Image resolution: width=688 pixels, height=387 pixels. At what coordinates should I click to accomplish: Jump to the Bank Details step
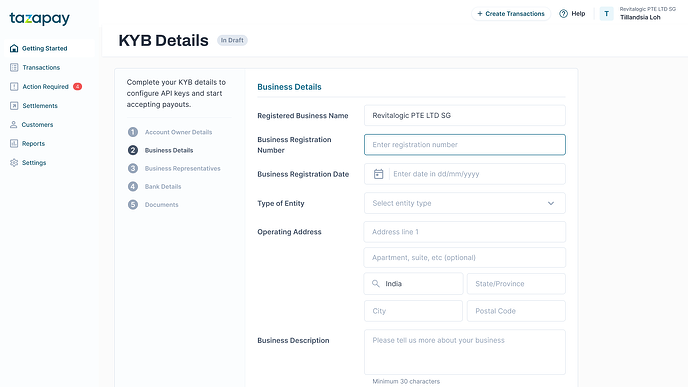[163, 186]
